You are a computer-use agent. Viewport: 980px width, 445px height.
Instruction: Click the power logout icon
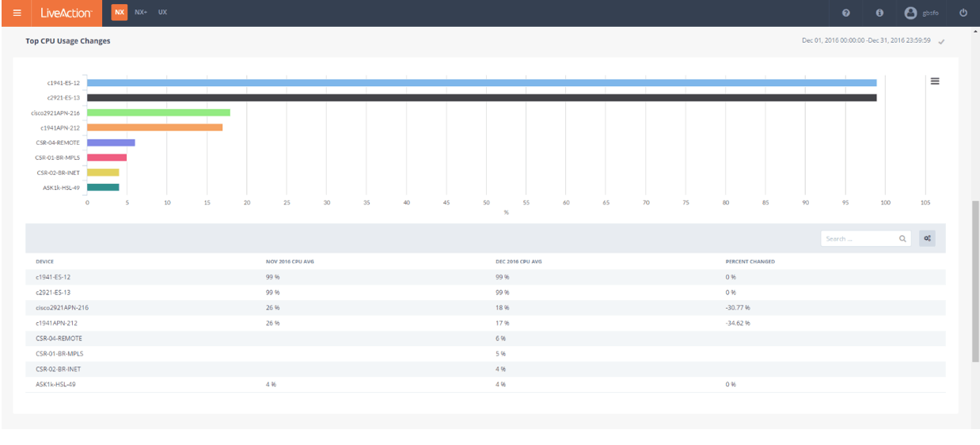pos(963,13)
